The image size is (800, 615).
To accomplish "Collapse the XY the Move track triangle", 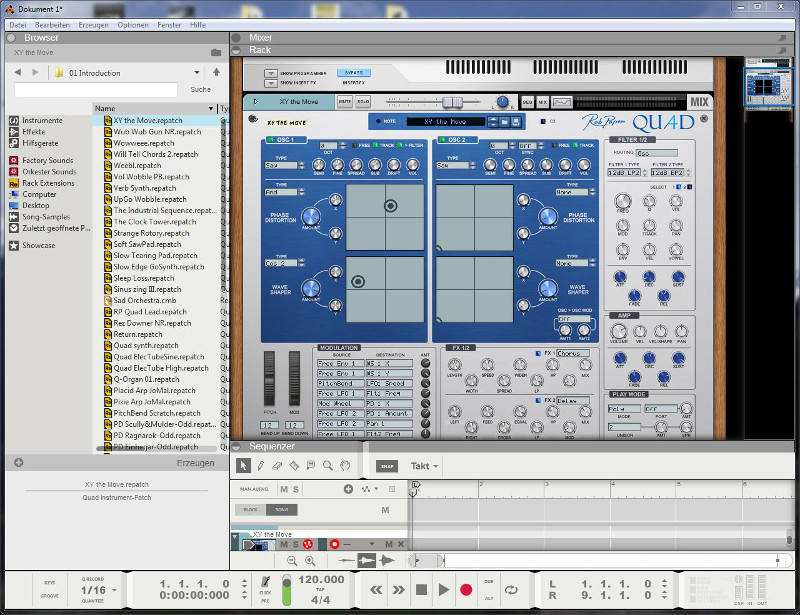I will [x=235, y=536].
